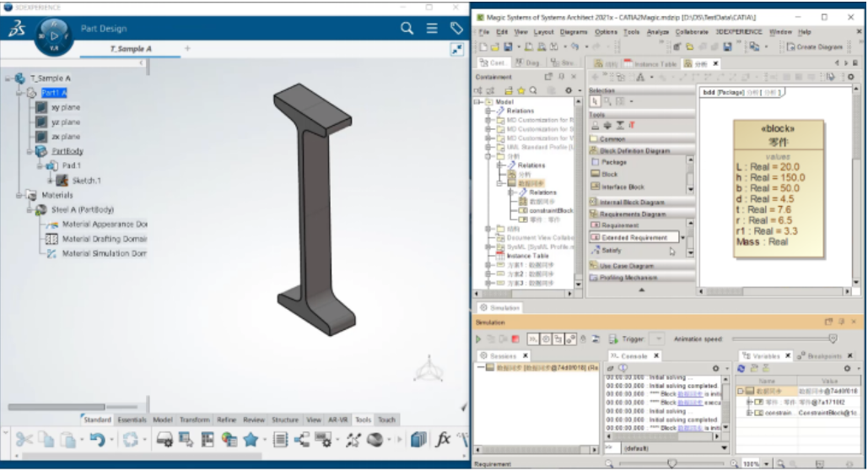Click the fx formula icon
The image size is (868, 471).
pos(443,440)
